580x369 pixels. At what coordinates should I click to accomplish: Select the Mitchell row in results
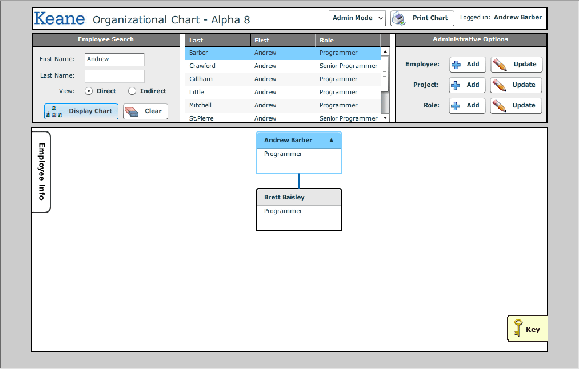click(x=283, y=105)
